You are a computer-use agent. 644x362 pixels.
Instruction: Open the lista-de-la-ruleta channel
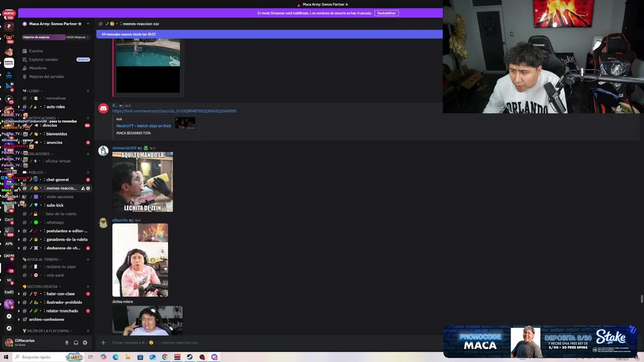coord(56,214)
